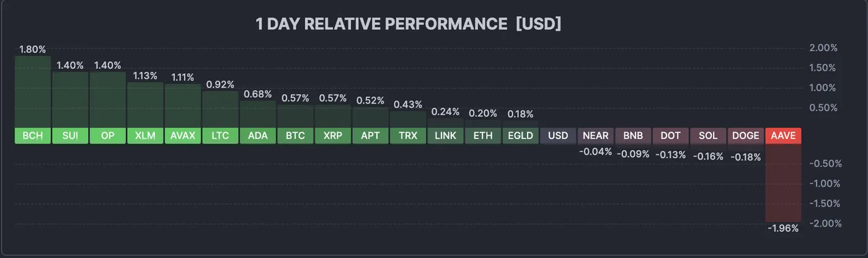Click the OP ticker box
The width and height of the screenshot is (868, 258).
point(107,136)
